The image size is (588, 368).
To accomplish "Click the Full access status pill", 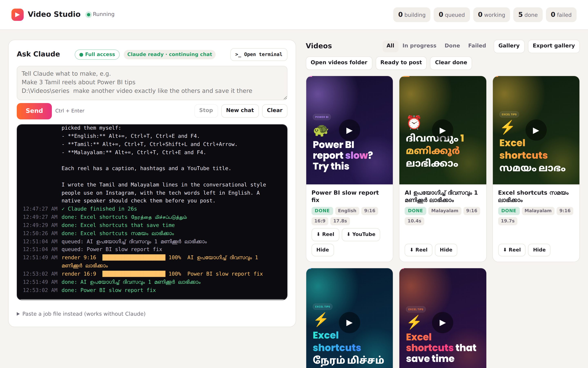I will click(97, 55).
